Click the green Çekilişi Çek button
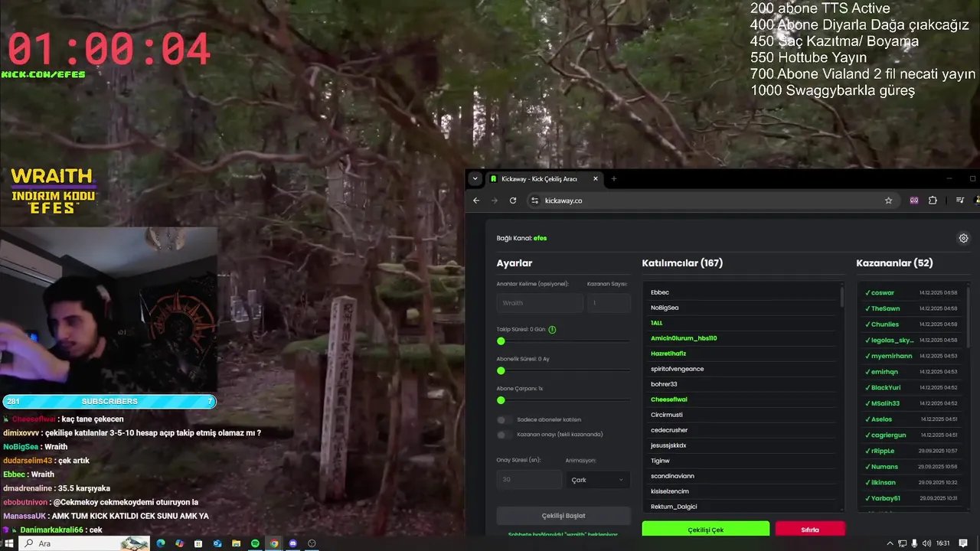 tap(706, 530)
